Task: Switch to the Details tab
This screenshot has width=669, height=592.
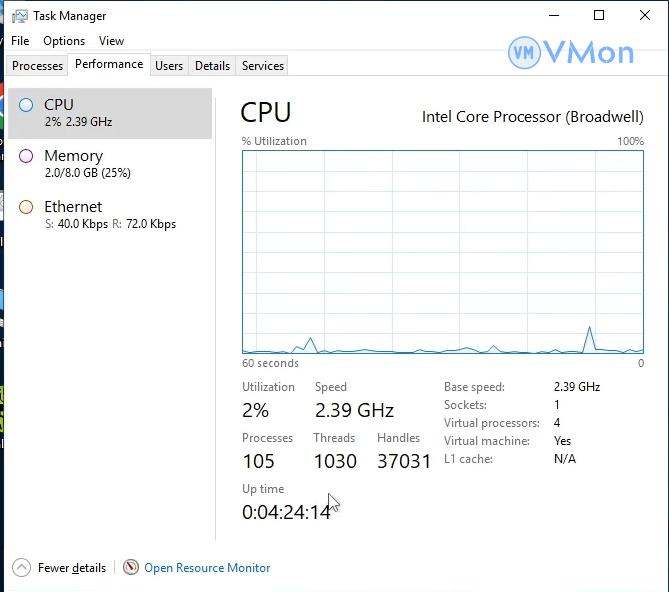Action: coord(212,66)
